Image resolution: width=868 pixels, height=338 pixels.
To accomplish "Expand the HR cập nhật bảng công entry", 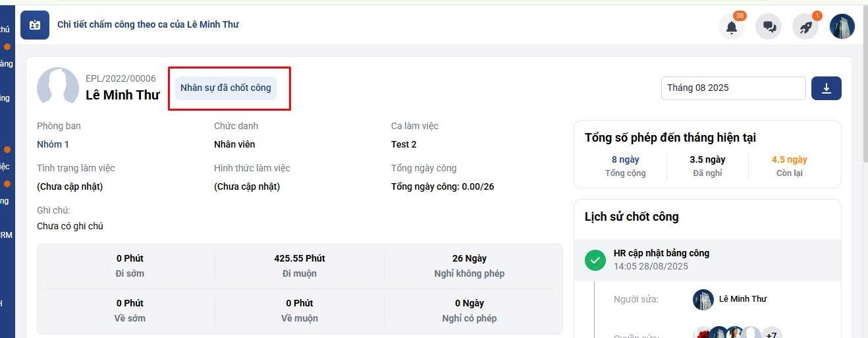I will (661, 253).
